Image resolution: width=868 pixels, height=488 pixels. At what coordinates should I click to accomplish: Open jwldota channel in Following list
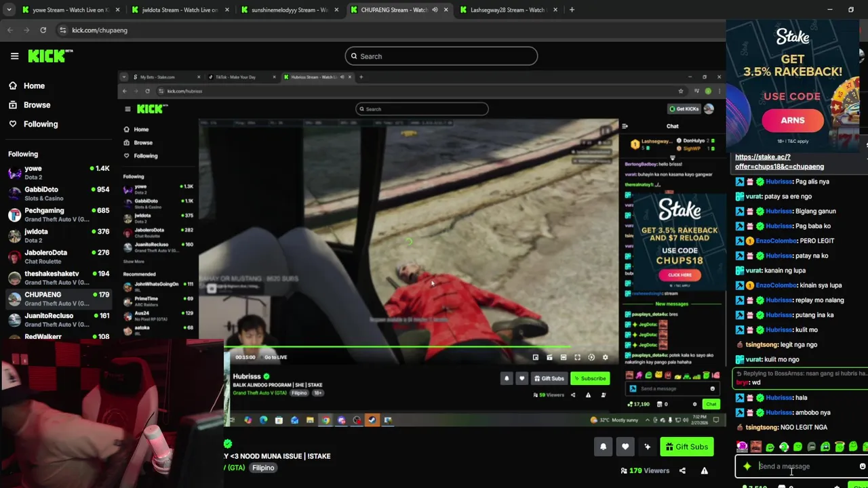tap(59, 235)
